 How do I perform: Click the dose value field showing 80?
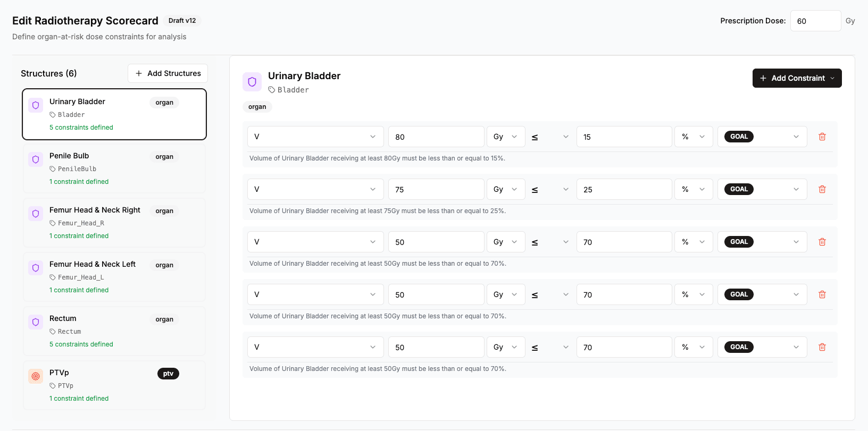[x=436, y=137]
